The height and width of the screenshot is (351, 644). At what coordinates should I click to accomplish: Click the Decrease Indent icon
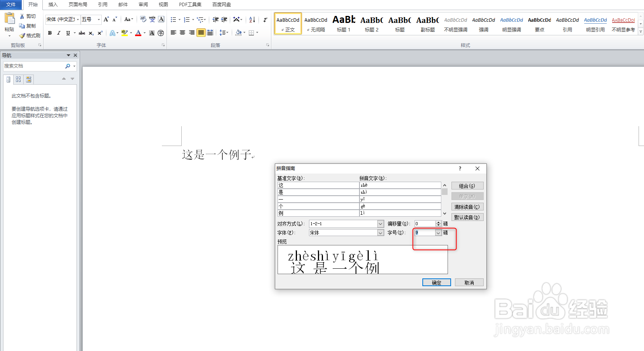pos(215,19)
